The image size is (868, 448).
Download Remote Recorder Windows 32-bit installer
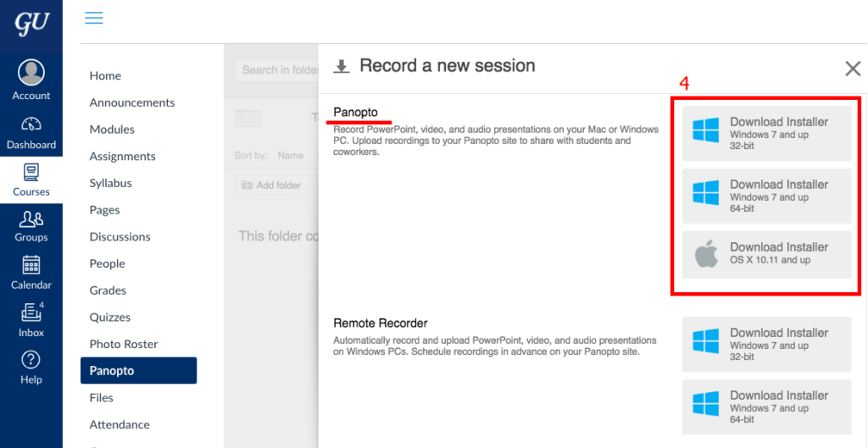tap(766, 345)
